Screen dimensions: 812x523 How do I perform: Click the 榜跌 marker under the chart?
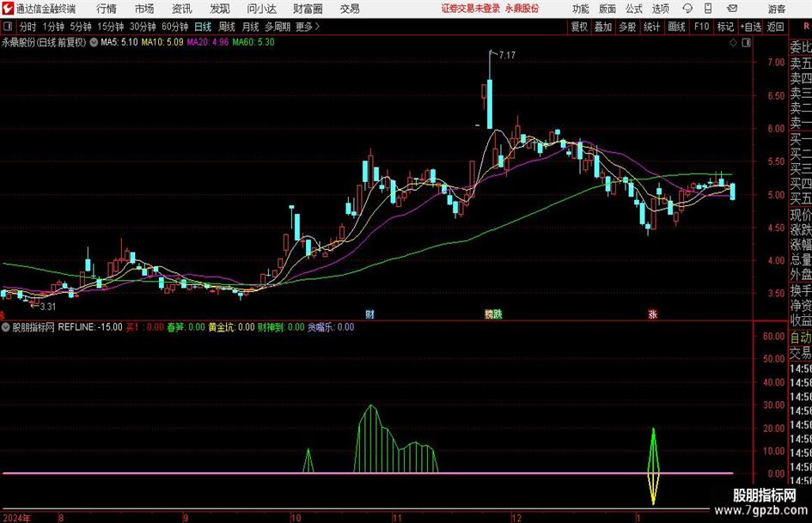click(x=493, y=313)
